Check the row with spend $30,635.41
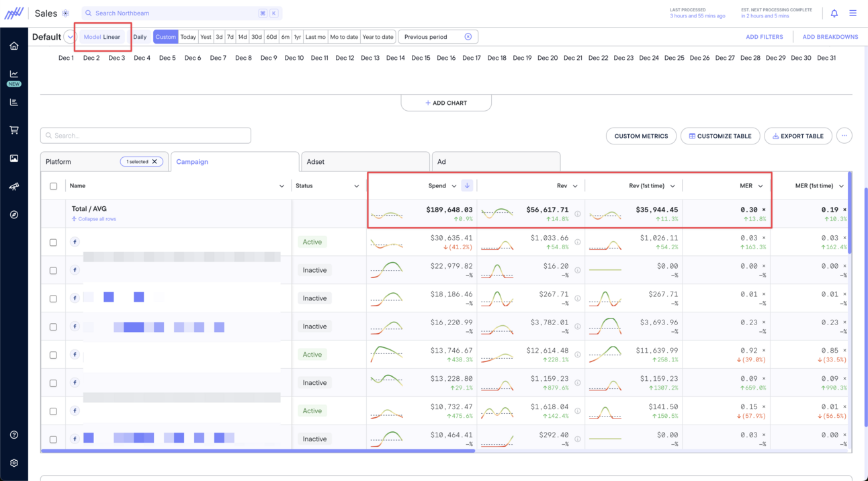This screenshot has width=868, height=481. [53, 243]
